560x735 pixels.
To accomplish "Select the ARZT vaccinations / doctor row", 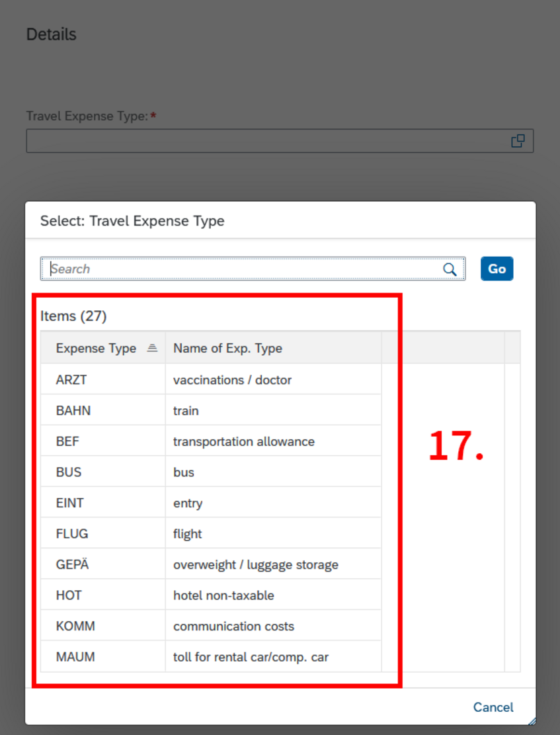I will [x=280, y=379].
